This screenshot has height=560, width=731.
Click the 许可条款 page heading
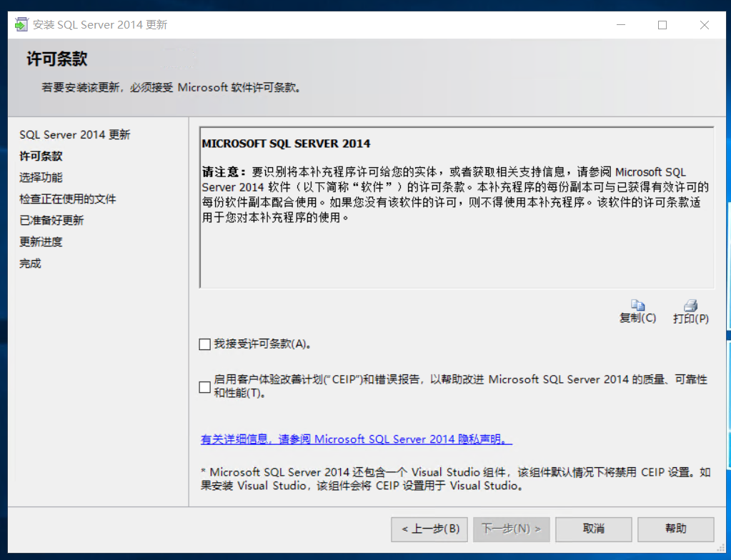click(57, 59)
